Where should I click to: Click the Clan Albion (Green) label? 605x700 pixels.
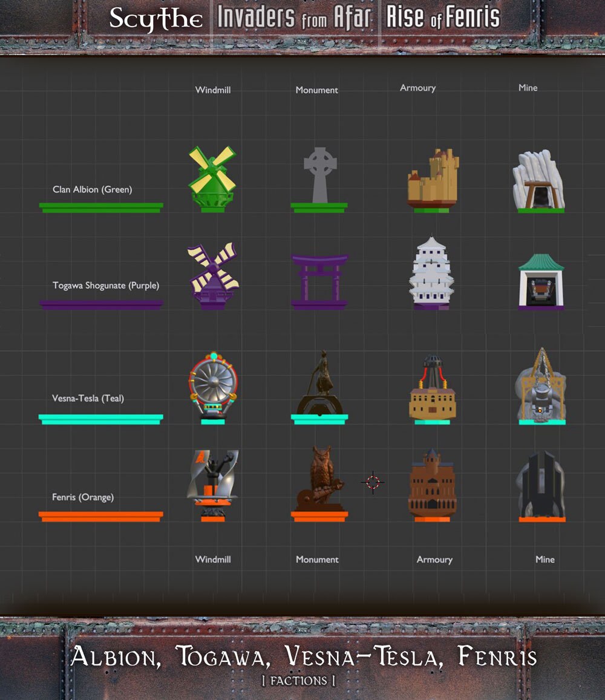coord(93,189)
